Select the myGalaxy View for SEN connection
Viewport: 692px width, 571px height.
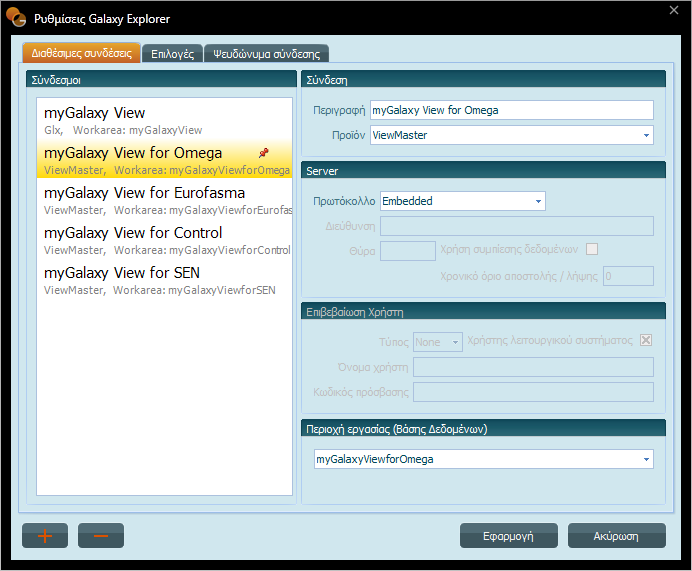tap(164, 280)
